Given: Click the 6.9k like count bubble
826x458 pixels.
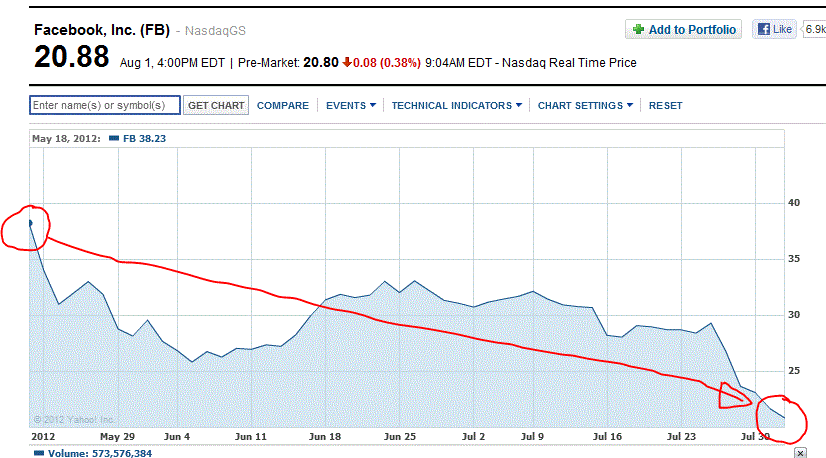Looking at the screenshot, I should (814, 30).
